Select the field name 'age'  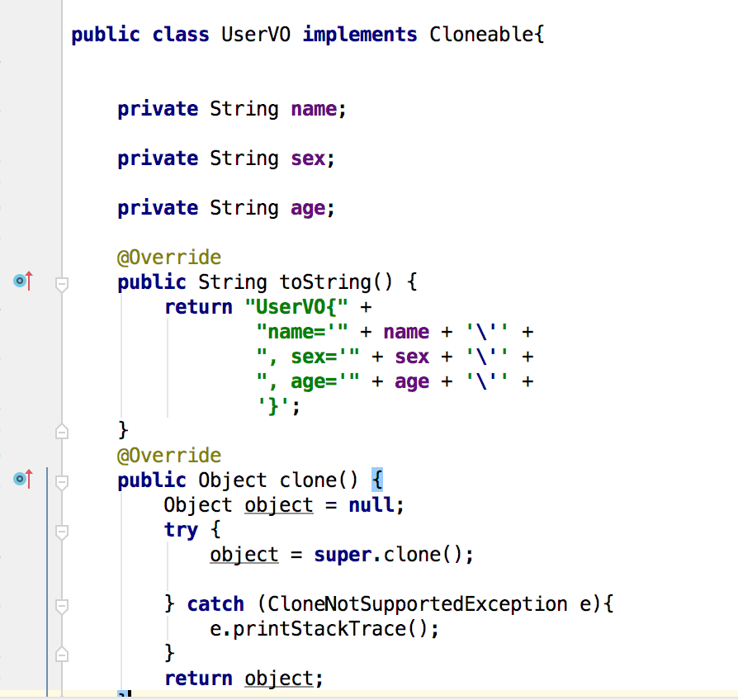tap(307, 207)
